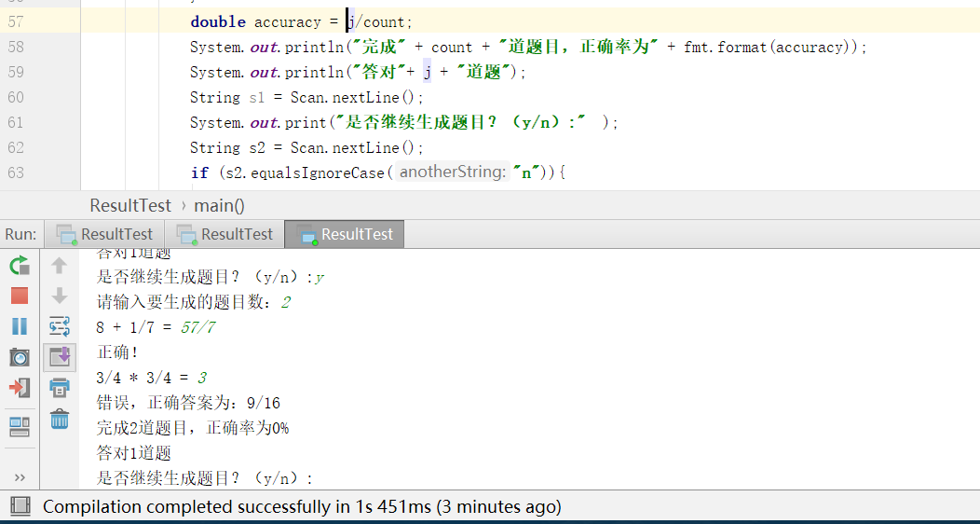
Task: Click console line '请输入要生成的题目数：2'
Action: pyautogui.click(x=194, y=303)
